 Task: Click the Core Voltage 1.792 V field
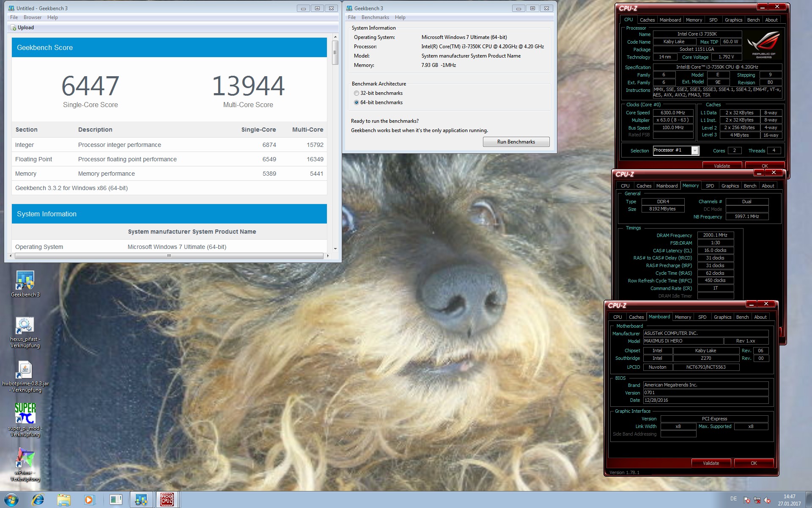(x=726, y=57)
